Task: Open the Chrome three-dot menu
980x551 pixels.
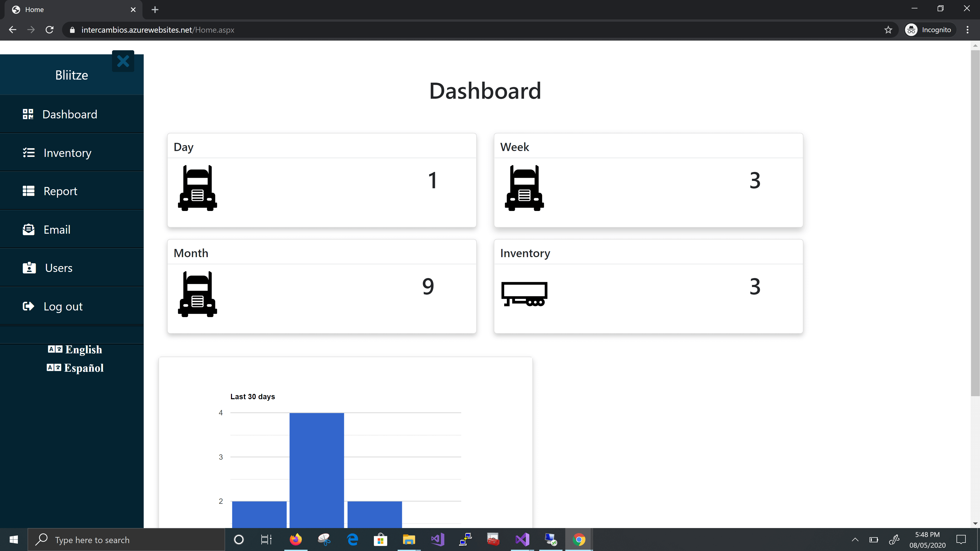Action: tap(967, 30)
